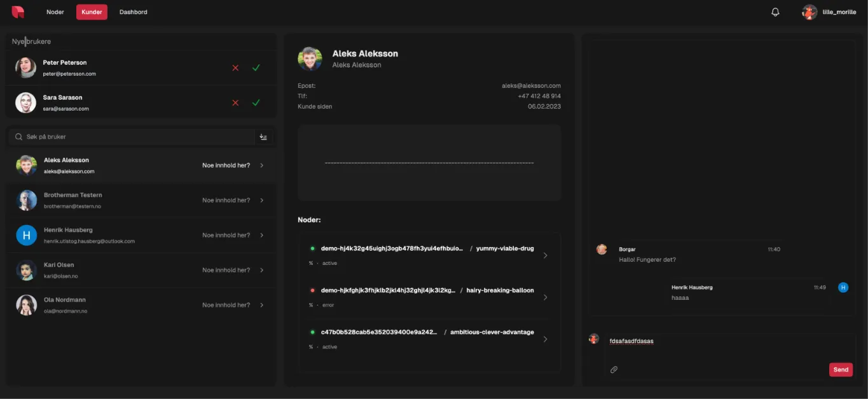
Task: Open the user list sort filter
Action: pos(263,137)
